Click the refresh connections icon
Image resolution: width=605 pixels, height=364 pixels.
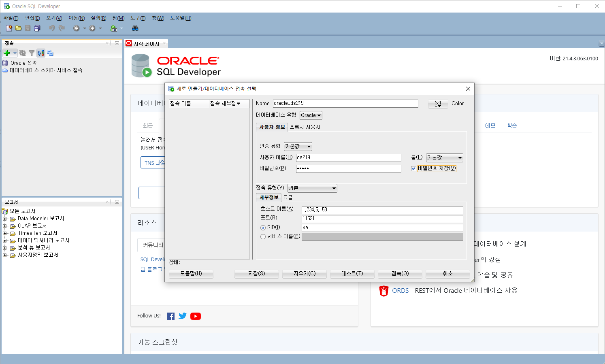pos(23,53)
